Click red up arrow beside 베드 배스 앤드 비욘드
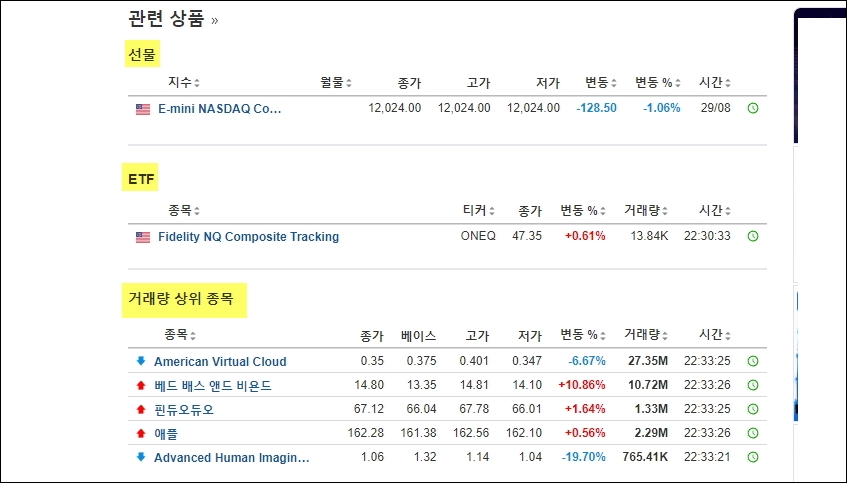Screen dimensions: 847x483 tap(141, 385)
